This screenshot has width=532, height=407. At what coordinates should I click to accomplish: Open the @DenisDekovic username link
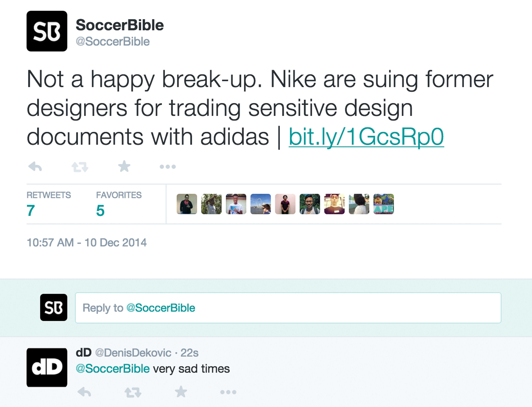pyautogui.click(x=133, y=353)
